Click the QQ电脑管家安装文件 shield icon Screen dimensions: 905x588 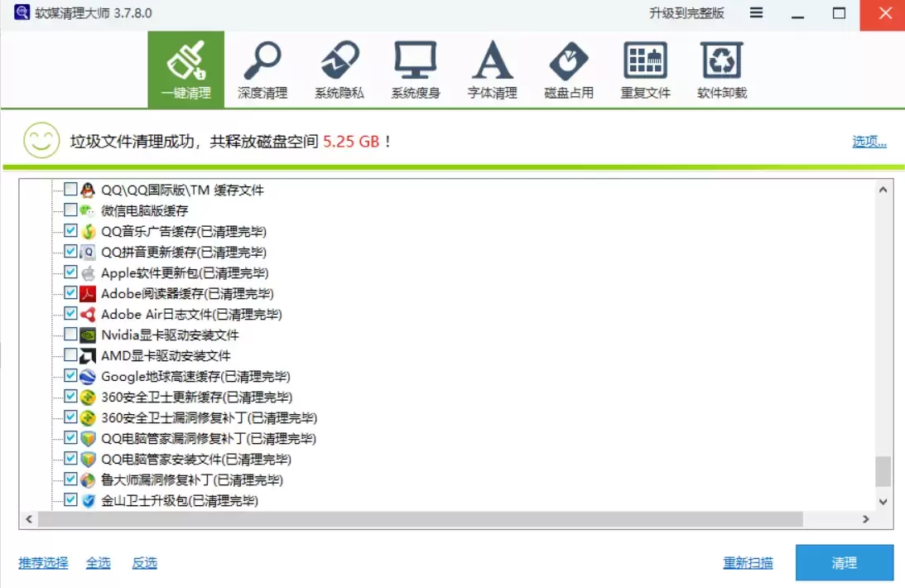click(x=88, y=460)
